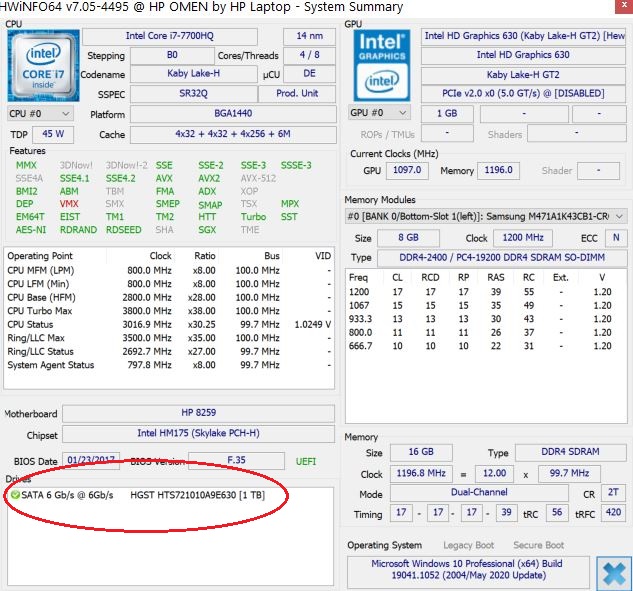
Task: Click the SGX feature flag
Action: [x=207, y=230]
